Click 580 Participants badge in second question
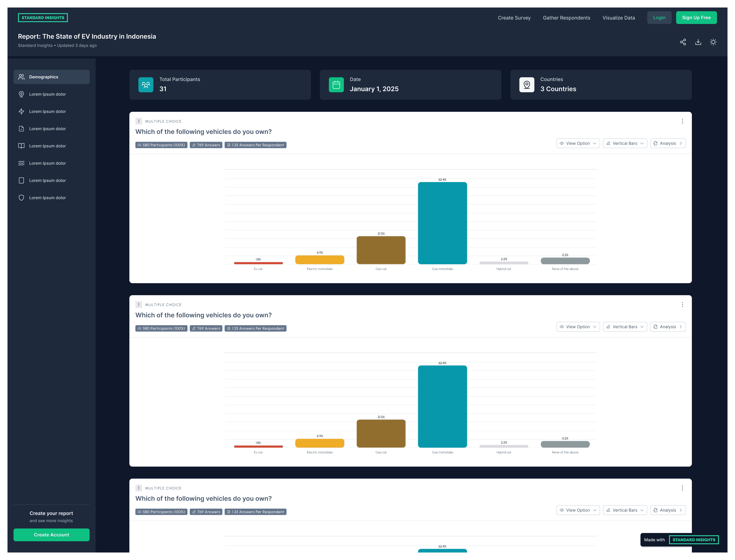 coord(161,328)
